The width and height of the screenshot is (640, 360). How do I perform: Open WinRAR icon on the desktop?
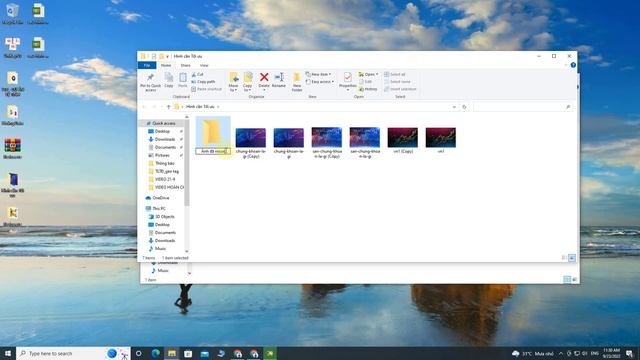point(13,149)
